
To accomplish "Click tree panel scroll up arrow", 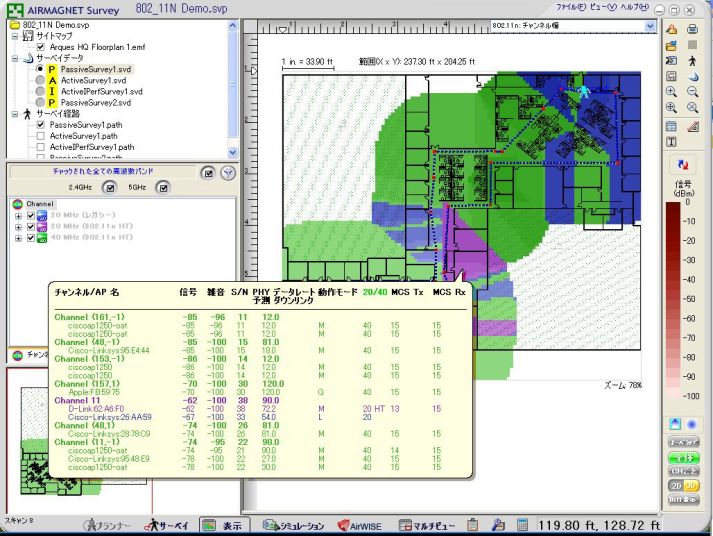I will click(233, 25).
